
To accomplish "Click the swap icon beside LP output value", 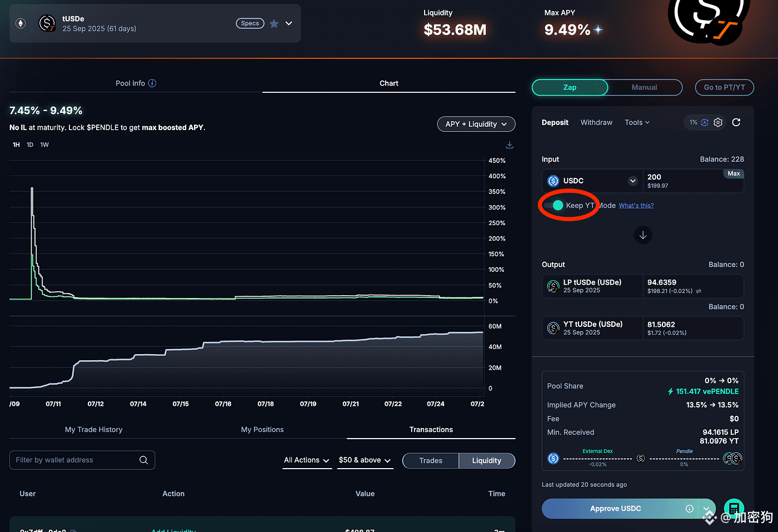I will click(x=699, y=291).
